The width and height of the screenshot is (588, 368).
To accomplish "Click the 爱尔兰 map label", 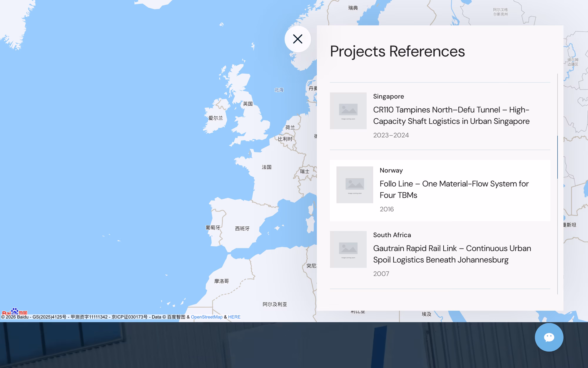I will coord(216,118).
